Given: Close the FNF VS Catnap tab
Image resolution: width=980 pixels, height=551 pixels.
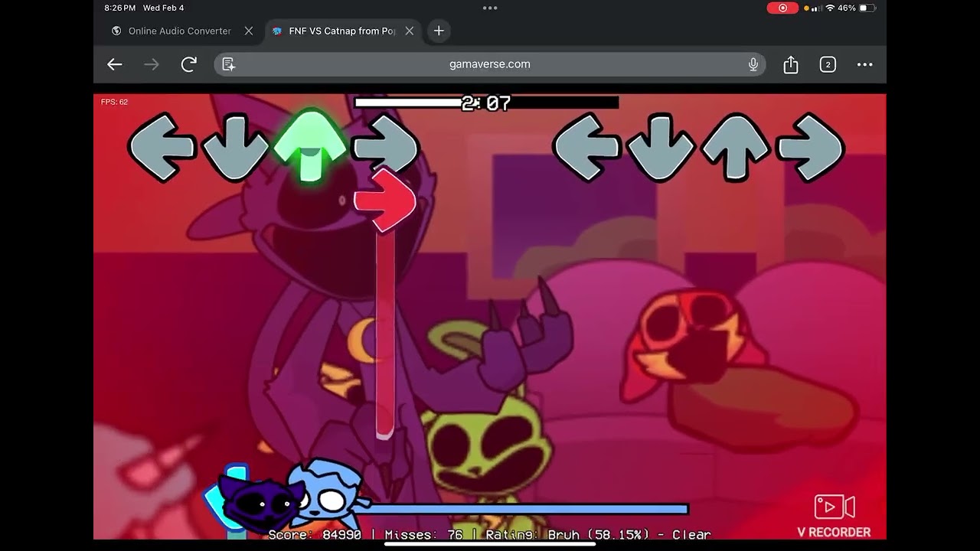Looking at the screenshot, I should point(410,31).
